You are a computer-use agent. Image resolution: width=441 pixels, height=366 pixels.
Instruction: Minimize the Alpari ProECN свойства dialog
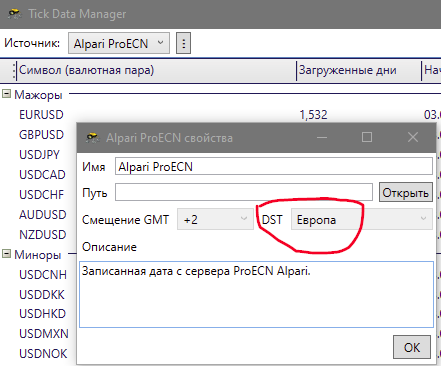tap(322, 137)
